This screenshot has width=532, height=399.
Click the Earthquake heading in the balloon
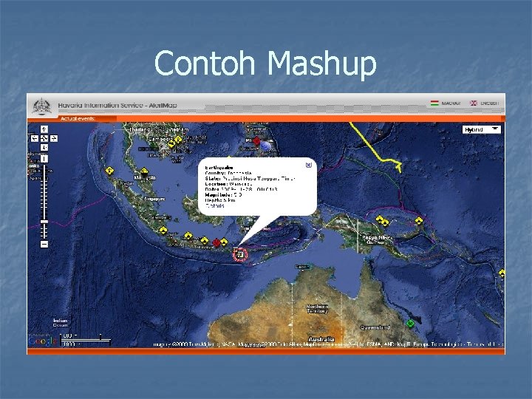pos(219,167)
